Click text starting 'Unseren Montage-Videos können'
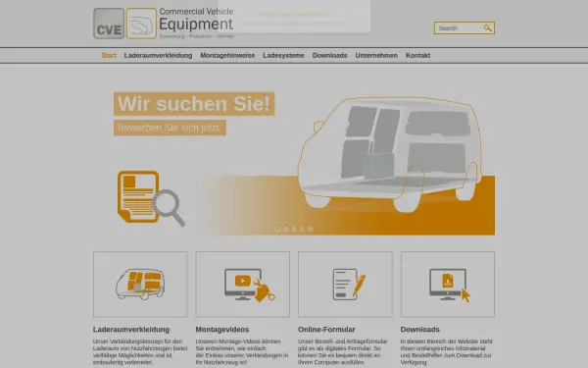Viewport: 588px width, 368px height. pyautogui.click(x=242, y=352)
